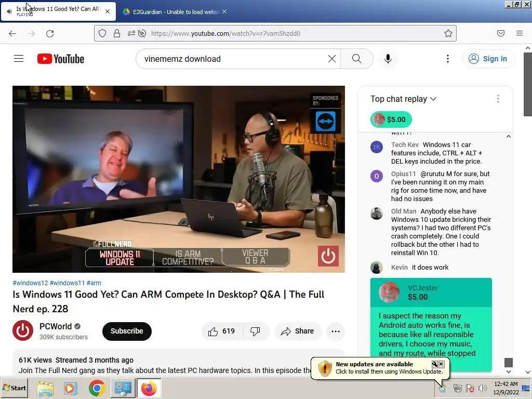Close the Windows 11 video tab
This screenshot has height=399, width=532.
point(108,11)
